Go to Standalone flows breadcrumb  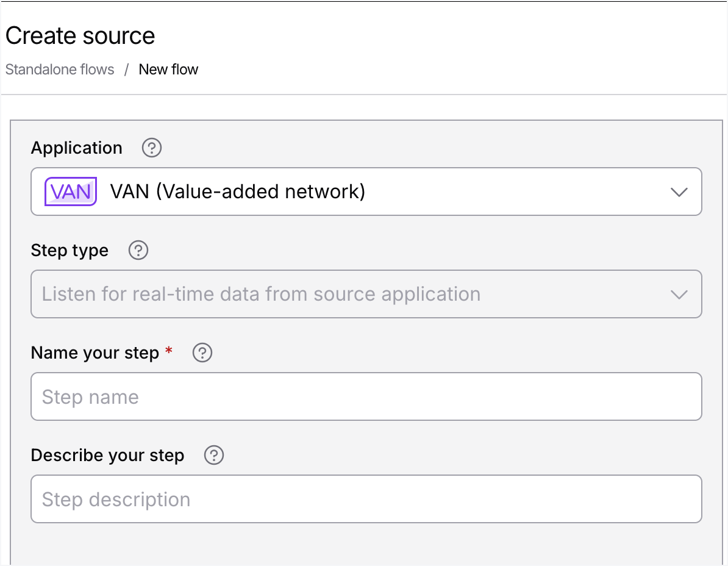point(60,70)
